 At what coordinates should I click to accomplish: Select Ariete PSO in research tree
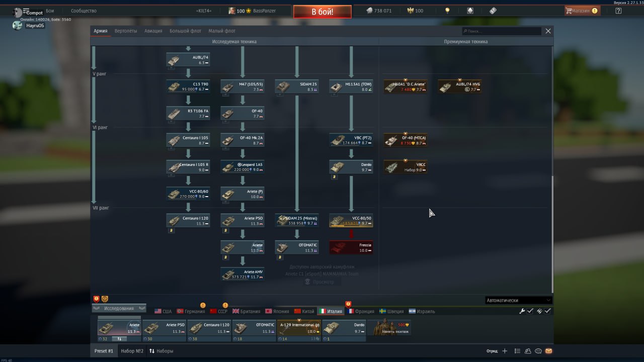(x=243, y=221)
